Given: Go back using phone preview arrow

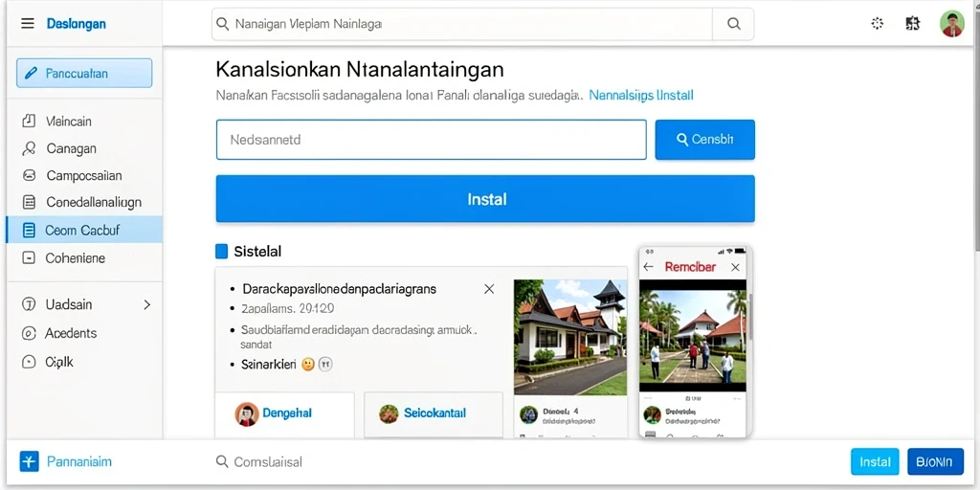Looking at the screenshot, I should coord(649,268).
